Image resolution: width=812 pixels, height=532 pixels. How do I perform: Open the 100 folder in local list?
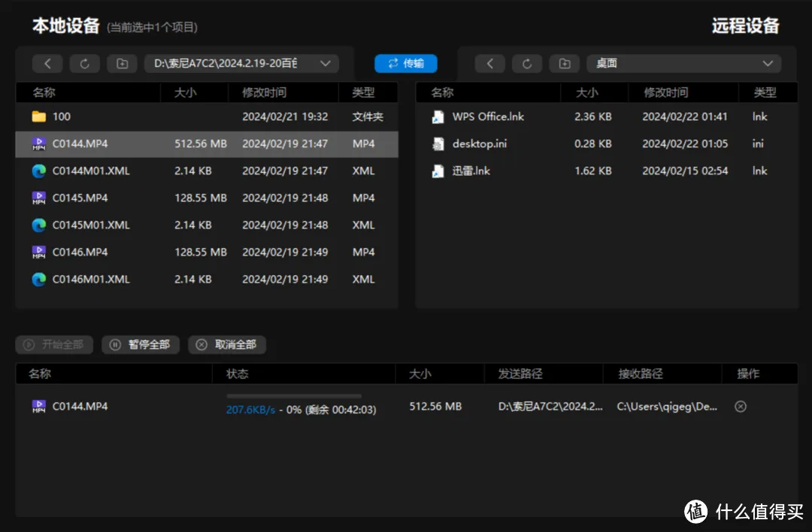tap(207, 116)
